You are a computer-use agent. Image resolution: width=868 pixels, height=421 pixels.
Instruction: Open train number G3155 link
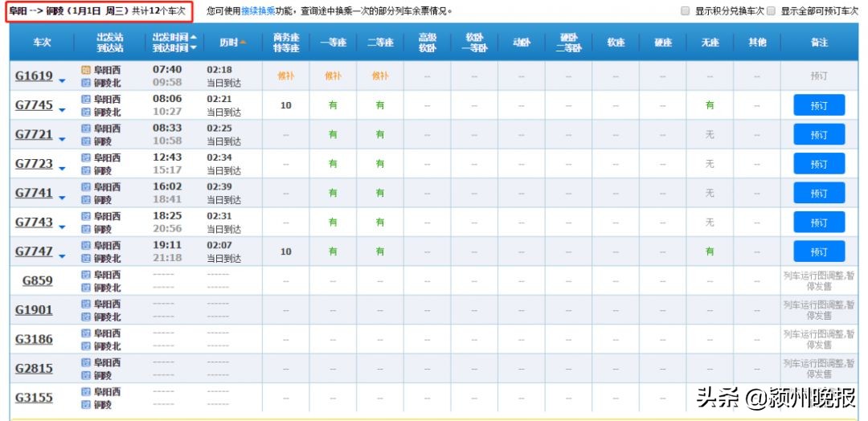click(34, 398)
